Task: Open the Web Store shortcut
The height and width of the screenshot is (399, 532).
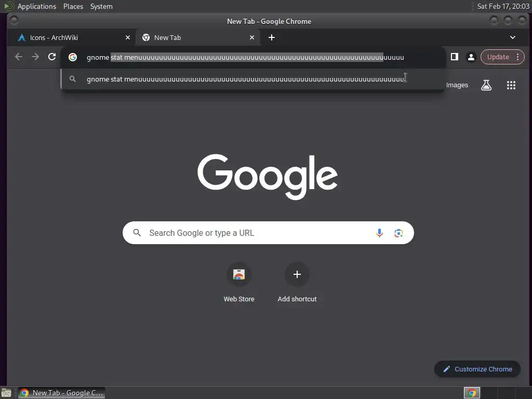Action: [x=239, y=282]
